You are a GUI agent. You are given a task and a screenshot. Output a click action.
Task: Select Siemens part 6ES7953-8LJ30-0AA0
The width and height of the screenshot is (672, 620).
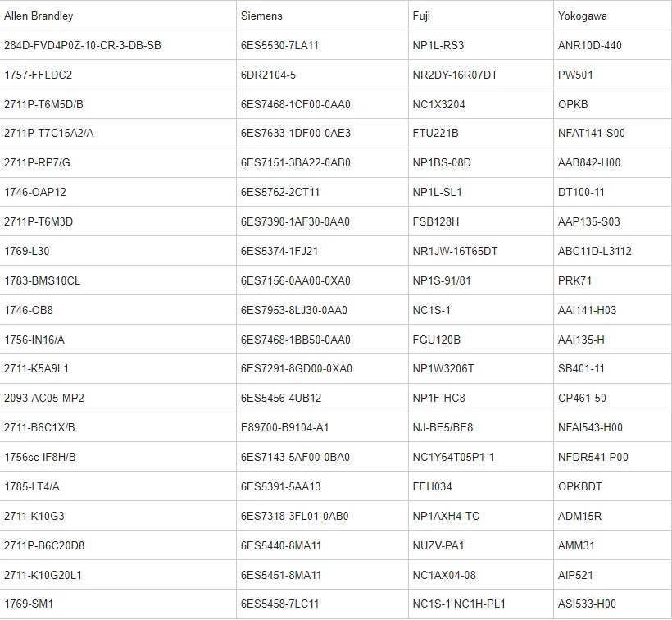pyautogui.click(x=293, y=310)
